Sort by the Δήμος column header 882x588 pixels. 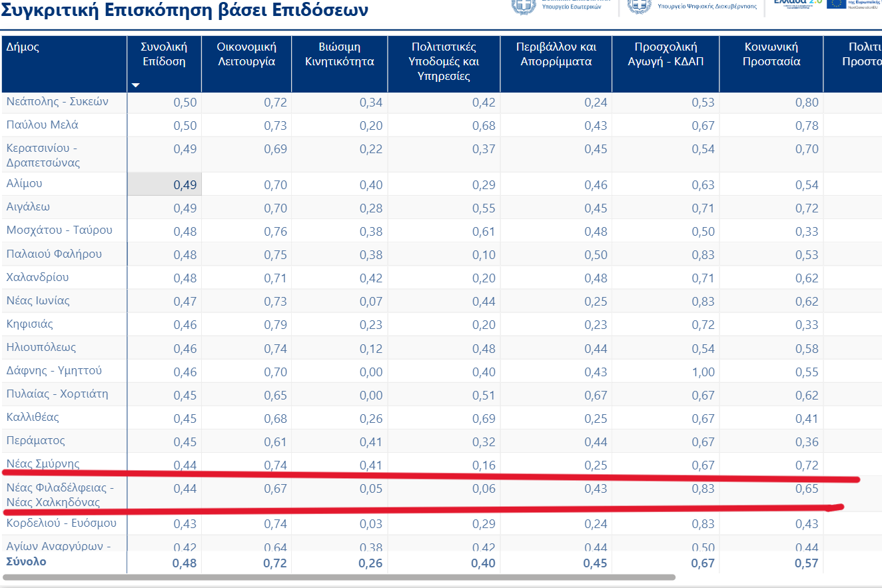[23, 47]
